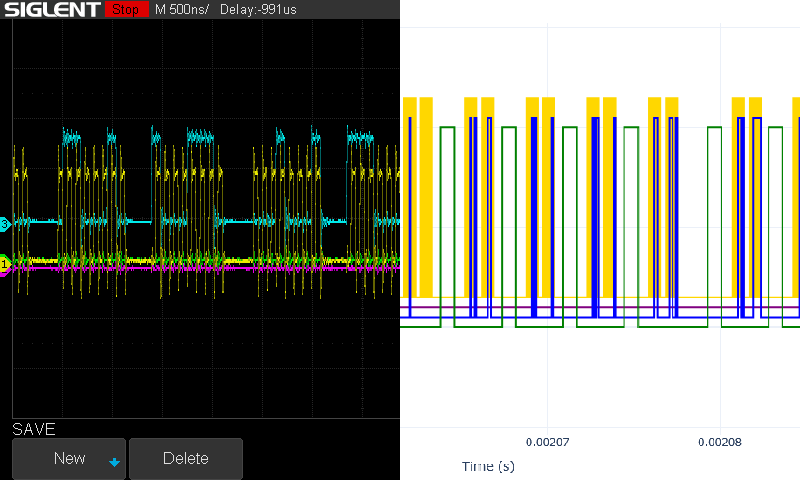The width and height of the screenshot is (800, 480).
Task: Click the New button in SAVE menu
Action: 69,458
